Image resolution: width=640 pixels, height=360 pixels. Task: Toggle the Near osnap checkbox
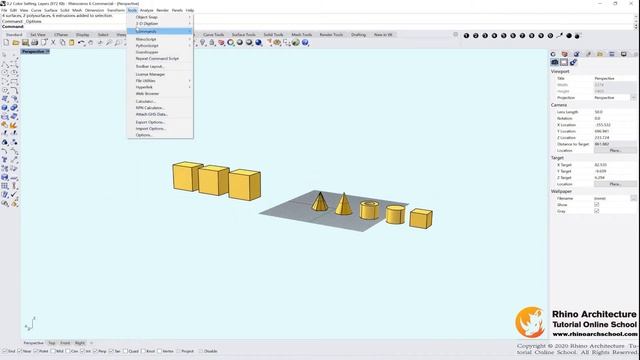pos(20,351)
